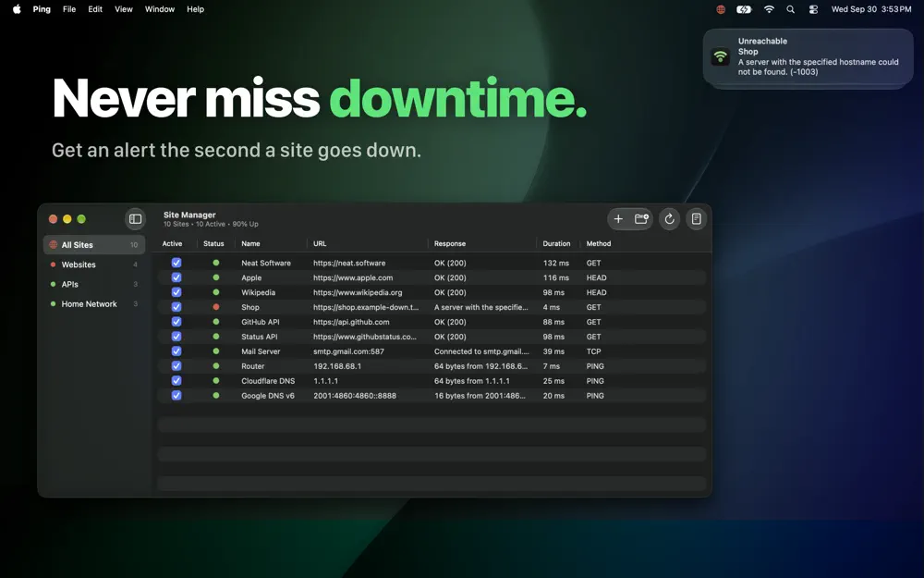Toggle Active checkbox for Status API
924x578 pixels.
pyautogui.click(x=176, y=337)
